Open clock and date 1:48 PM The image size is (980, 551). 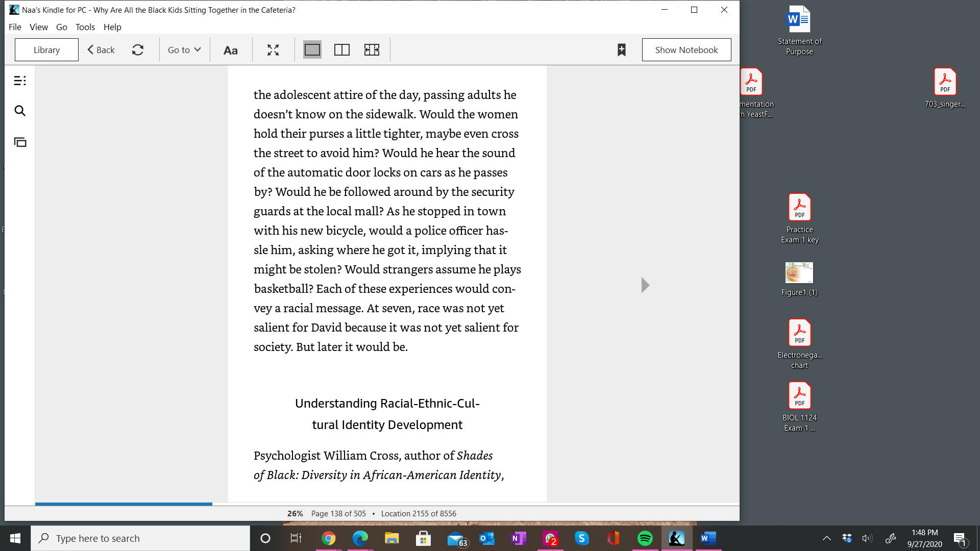[x=924, y=538]
